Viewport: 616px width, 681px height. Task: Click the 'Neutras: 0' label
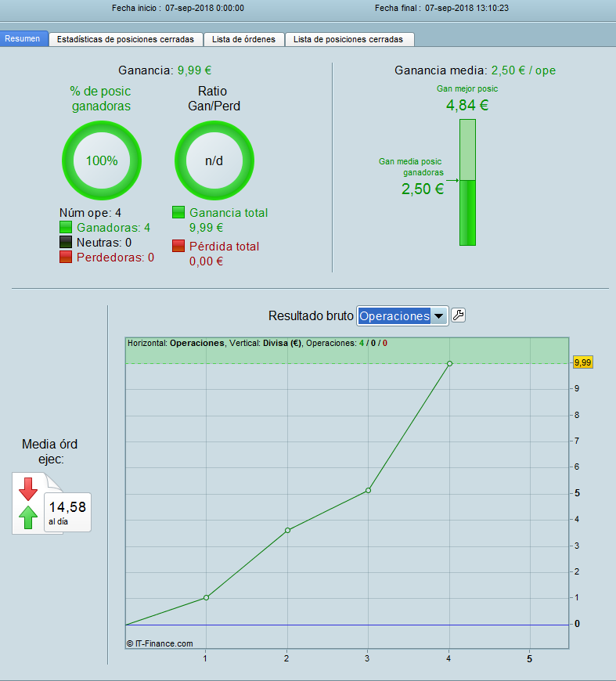pos(104,243)
